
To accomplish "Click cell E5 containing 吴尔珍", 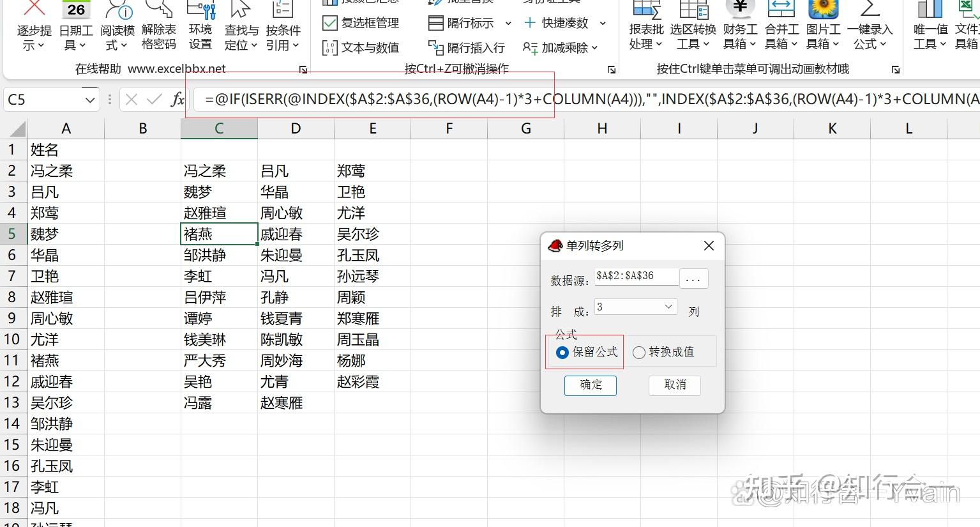I will click(x=372, y=234).
